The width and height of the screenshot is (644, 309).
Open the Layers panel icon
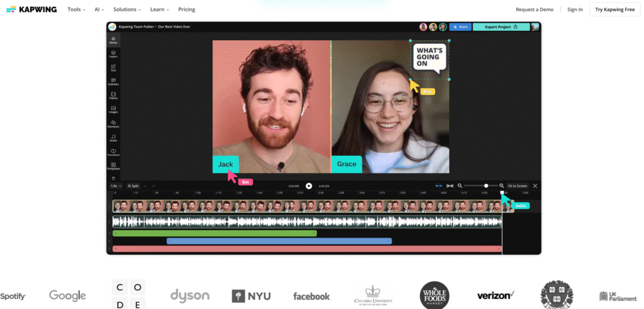point(113,54)
